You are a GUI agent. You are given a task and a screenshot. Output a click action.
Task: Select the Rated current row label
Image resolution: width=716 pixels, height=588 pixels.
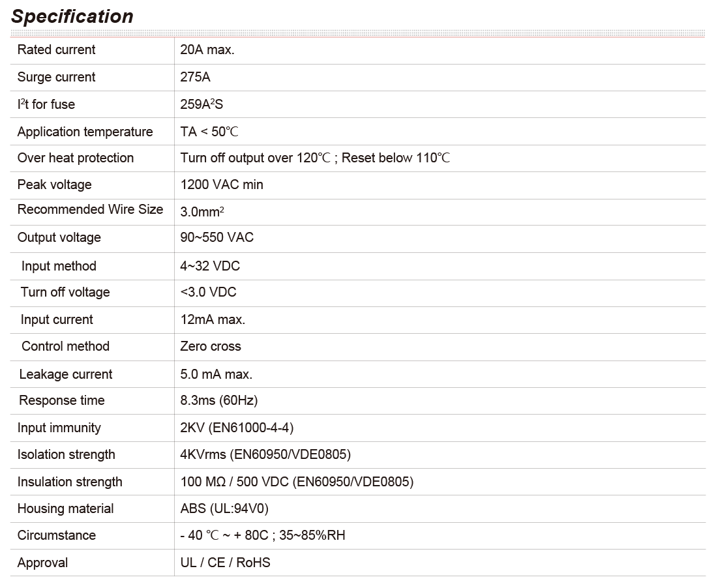click(56, 50)
